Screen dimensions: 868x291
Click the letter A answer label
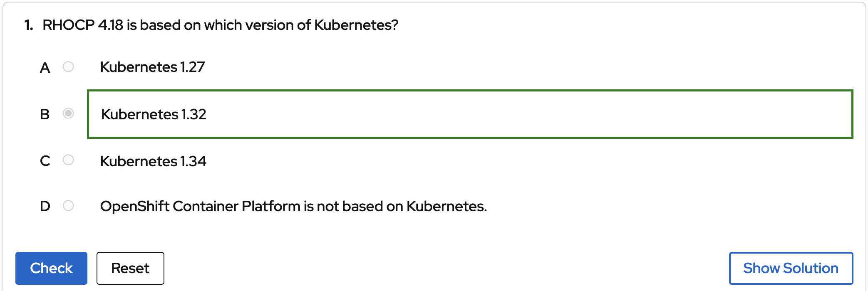pos(45,68)
